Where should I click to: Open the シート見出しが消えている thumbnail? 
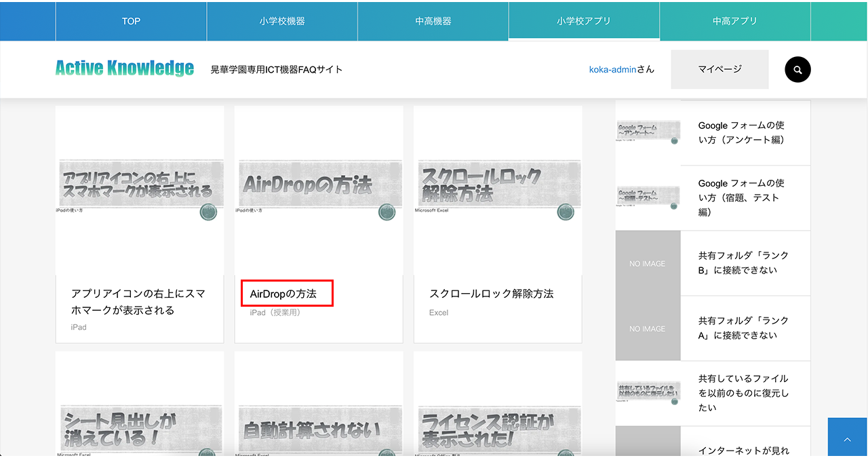pos(140,404)
